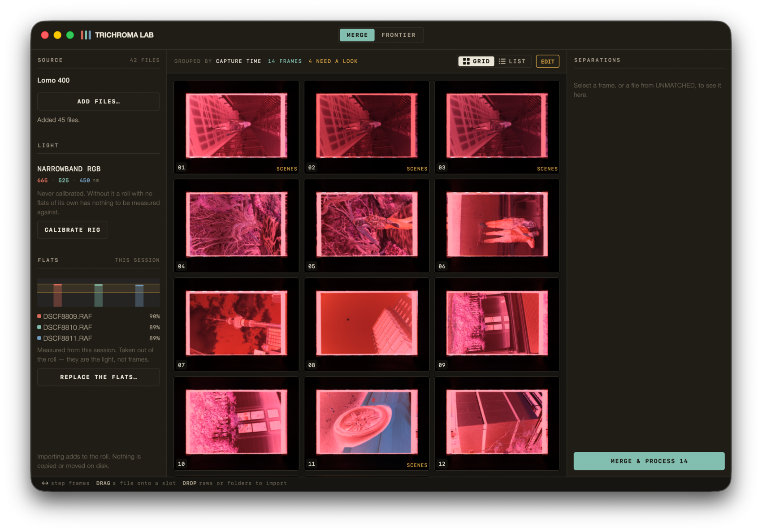Viewport: 762px width, 532px height.
Task: Click the green bar in the flats histogram
Action: 99,295
